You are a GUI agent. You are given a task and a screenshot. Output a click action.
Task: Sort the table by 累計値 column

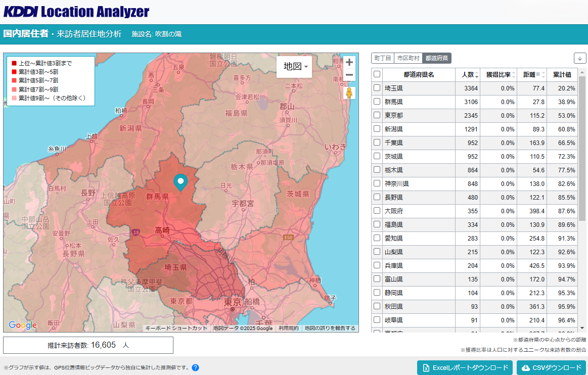562,75
